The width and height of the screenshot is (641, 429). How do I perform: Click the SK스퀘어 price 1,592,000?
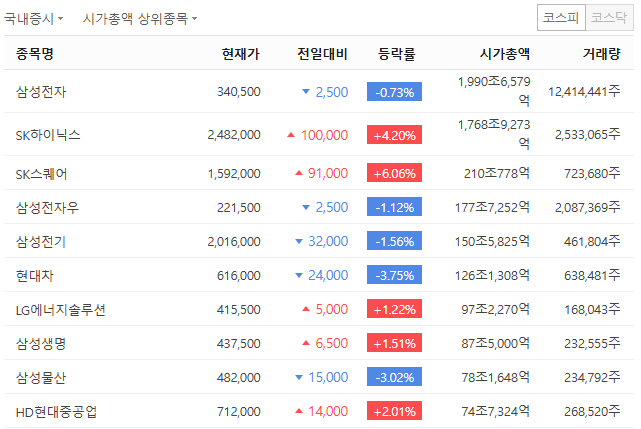(x=234, y=174)
